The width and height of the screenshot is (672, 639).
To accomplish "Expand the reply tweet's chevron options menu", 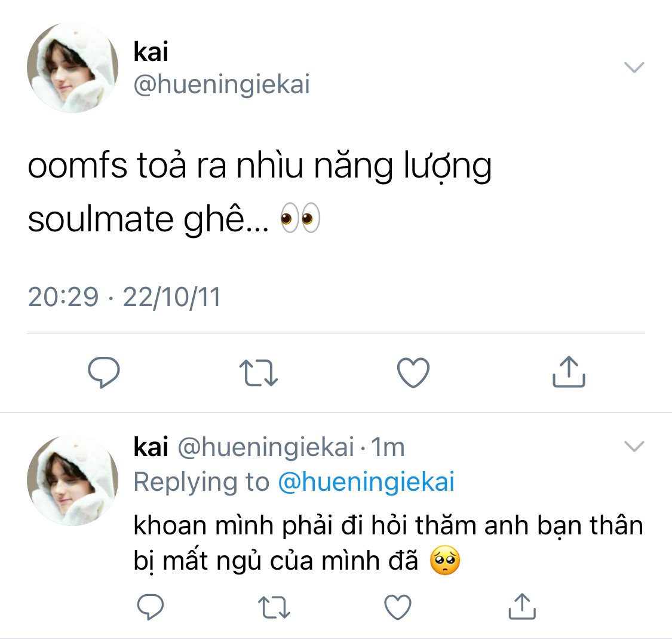I will (634, 446).
